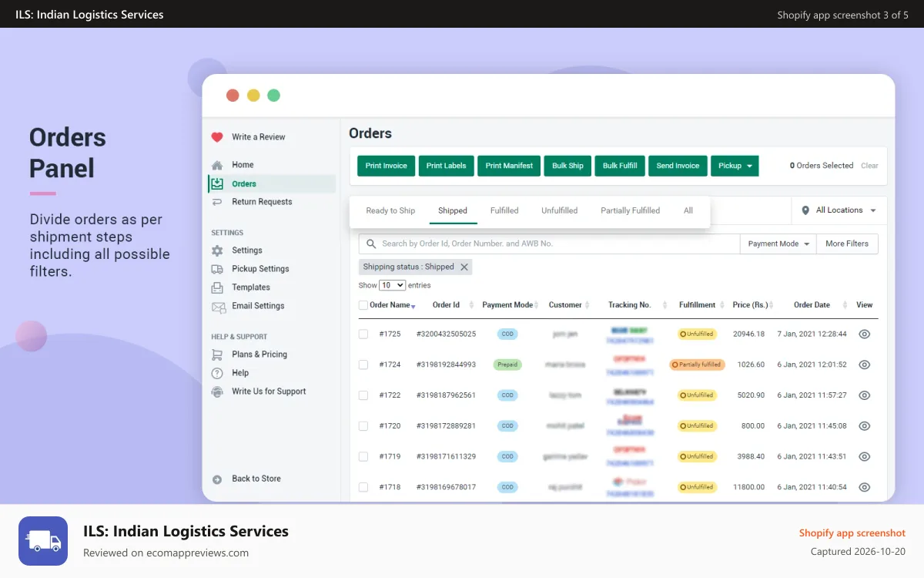
Task: Click the Partially fulfilled badge on #1724
Action: click(x=697, y=365)
